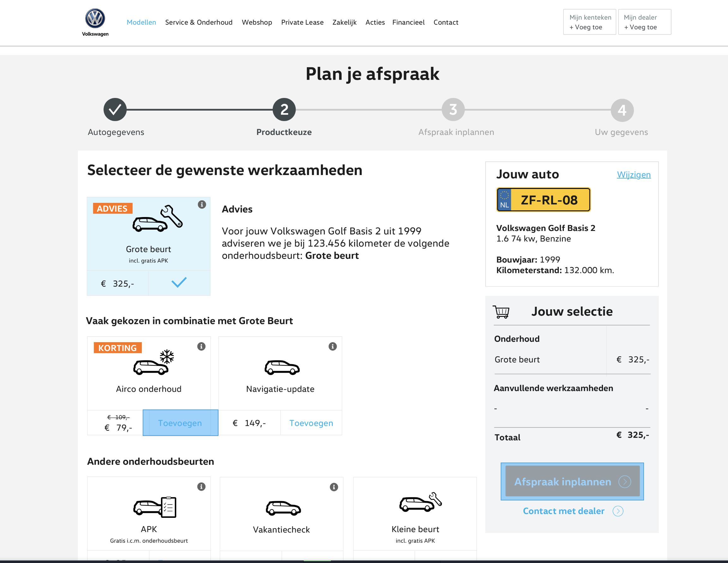728x563 pixels.
Task: Expand Mijn kenteken Voeg toe box
Action: [x=589, y=22]
